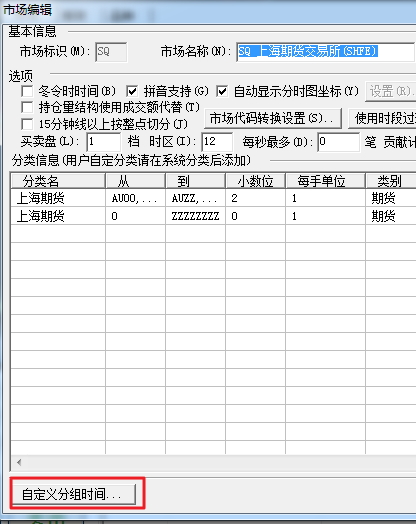Select the 上海期货 row starting AU00
The height and width of the screenshot is (524, 416).
(x=214, y=199)
